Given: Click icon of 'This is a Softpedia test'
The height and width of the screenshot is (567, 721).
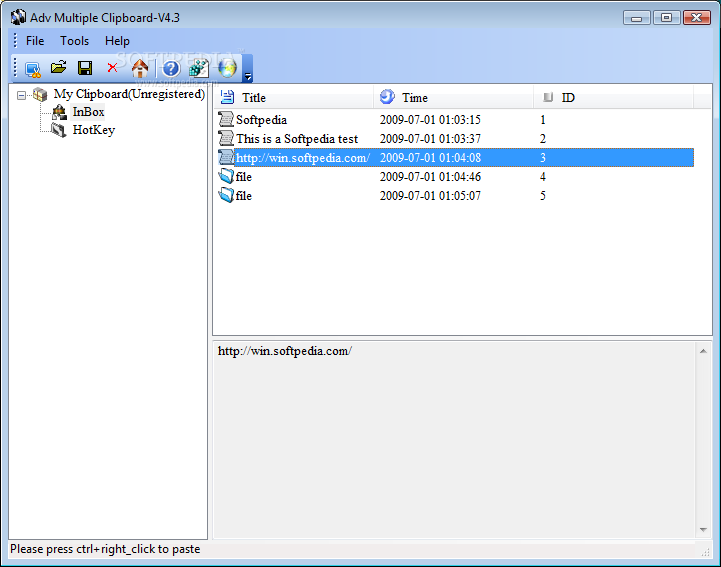Looking at the screenshot, I should 226,138.
